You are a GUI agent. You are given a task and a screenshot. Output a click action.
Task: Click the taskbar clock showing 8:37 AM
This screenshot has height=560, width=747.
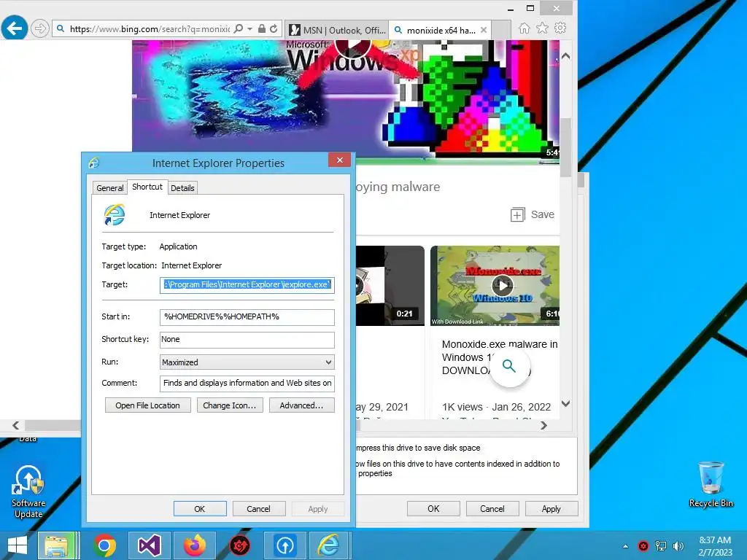click(x=715, y=546)
